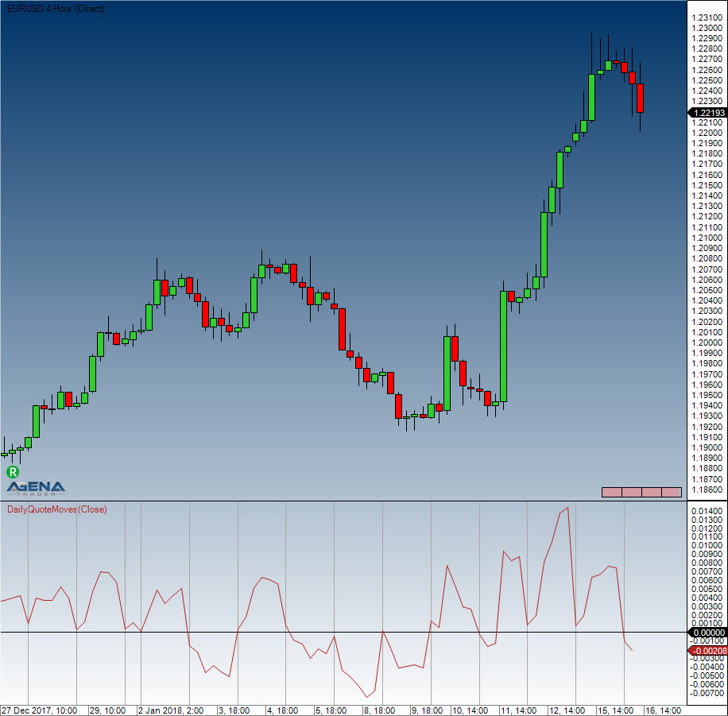
Task: Click the third pink box from the left
Action: point(652,492)
